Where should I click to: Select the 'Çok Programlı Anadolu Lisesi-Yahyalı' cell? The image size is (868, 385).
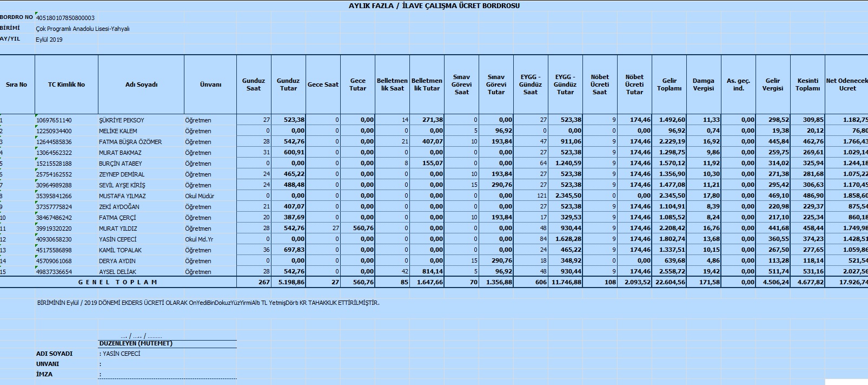(83, 29)
